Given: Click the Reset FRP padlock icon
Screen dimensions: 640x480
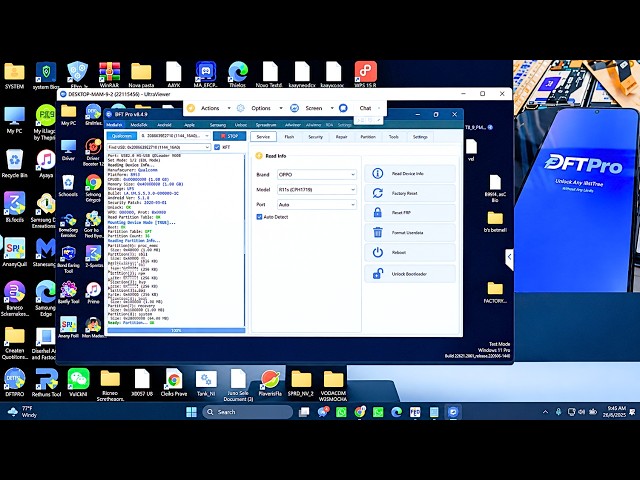Looking at the screenshot, I should pyautogui.click(x=378, y=212).
